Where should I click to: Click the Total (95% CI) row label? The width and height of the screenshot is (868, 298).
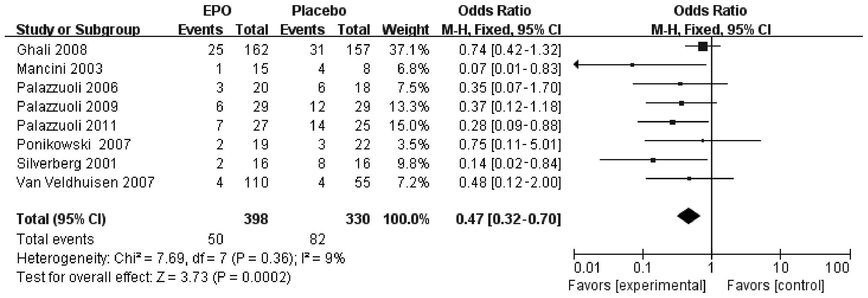[61, 219]
